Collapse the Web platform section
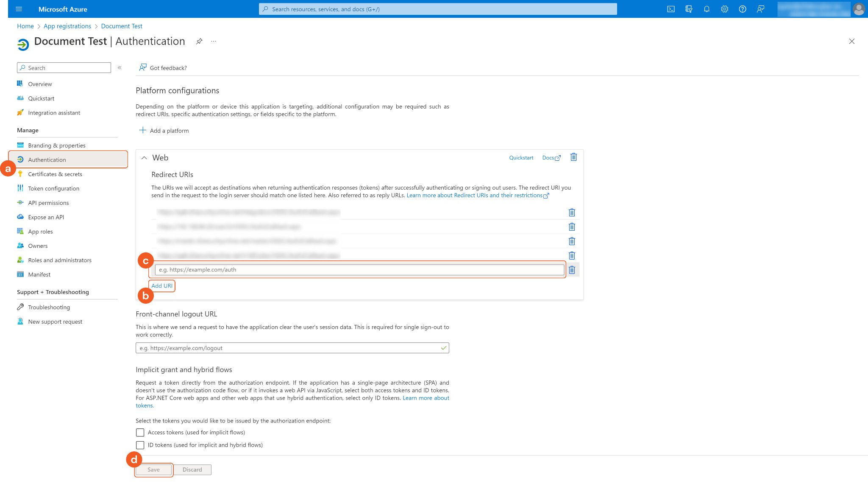This screenshot has width=868, height=484. tap(144, 158)
